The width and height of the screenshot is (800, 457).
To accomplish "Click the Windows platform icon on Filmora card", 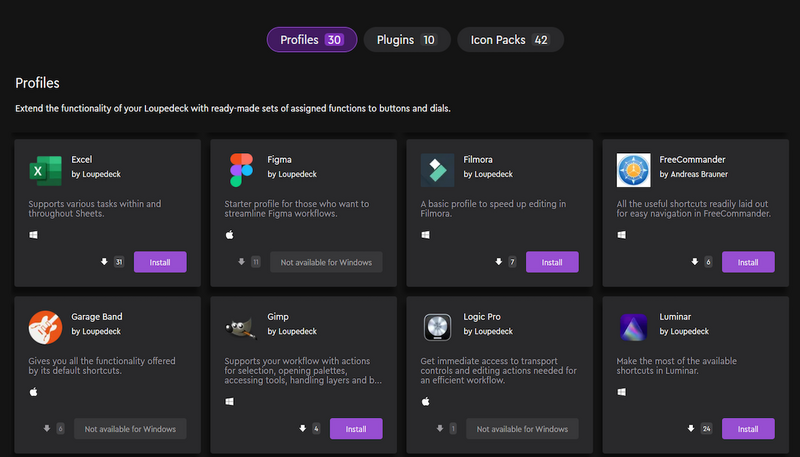I will (x=426, y=235).
